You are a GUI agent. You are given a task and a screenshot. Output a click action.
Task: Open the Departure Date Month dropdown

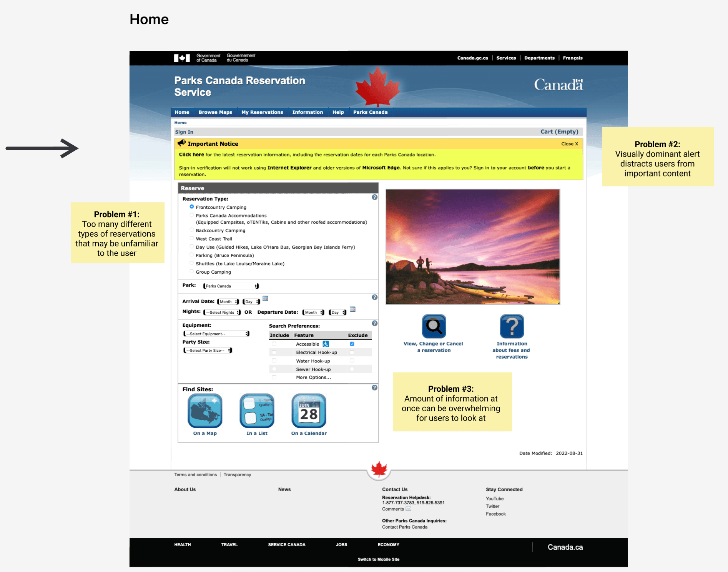(314, 313)
